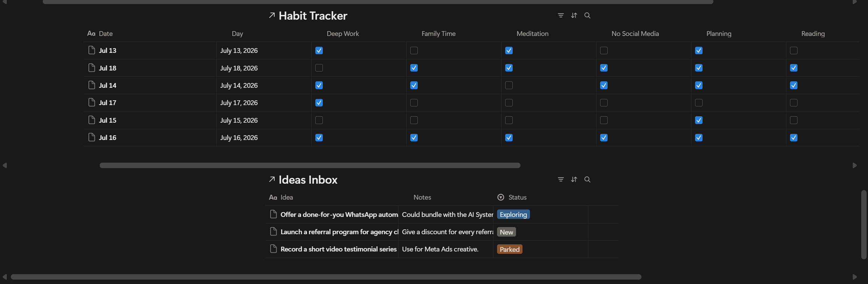Check Deep Work for Jul 18
868x284 pixels.
point(319,68)
